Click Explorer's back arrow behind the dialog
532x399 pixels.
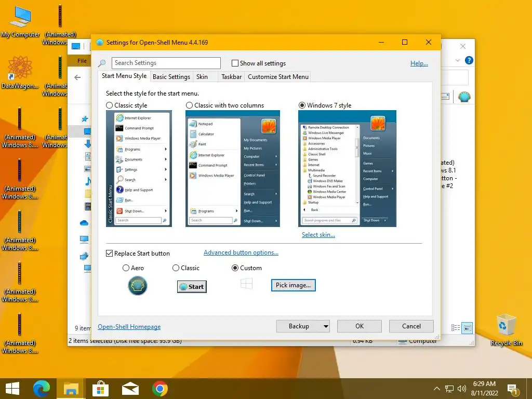[77, 77]
